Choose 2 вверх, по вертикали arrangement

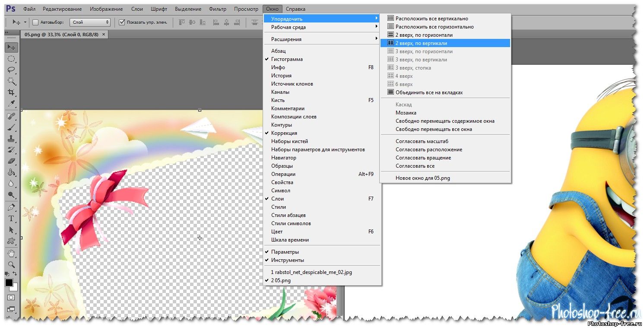tap(421, 43)
